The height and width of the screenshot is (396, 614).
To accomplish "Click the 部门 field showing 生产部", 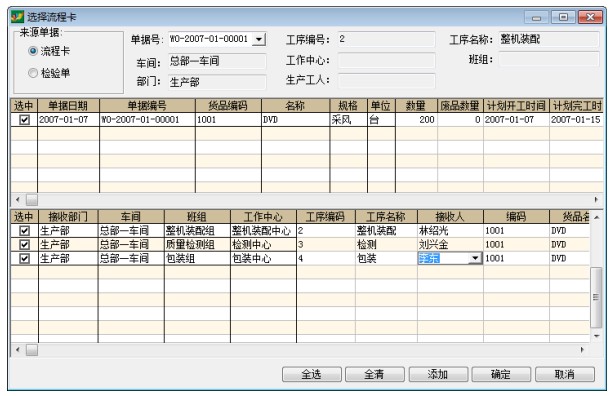I will 217,82.
